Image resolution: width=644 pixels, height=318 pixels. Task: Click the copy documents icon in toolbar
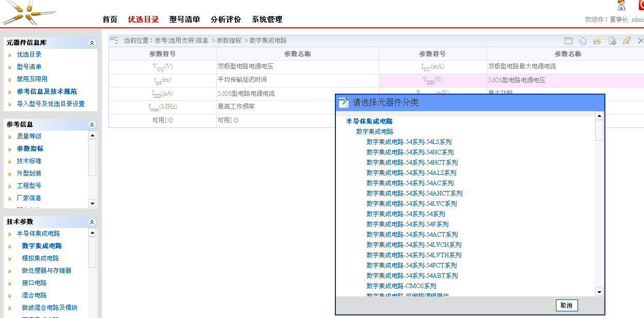click(x=583, y=41)
